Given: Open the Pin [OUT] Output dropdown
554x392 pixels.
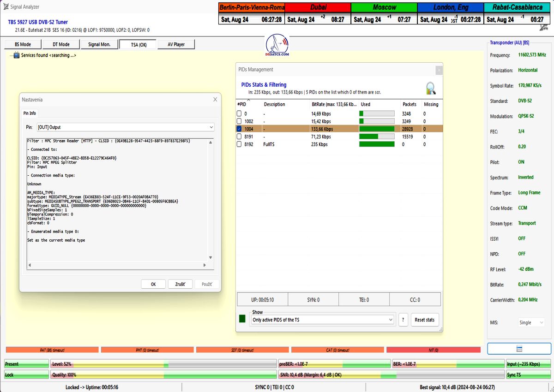Looking at the screenshot, I should coord(125,127).
